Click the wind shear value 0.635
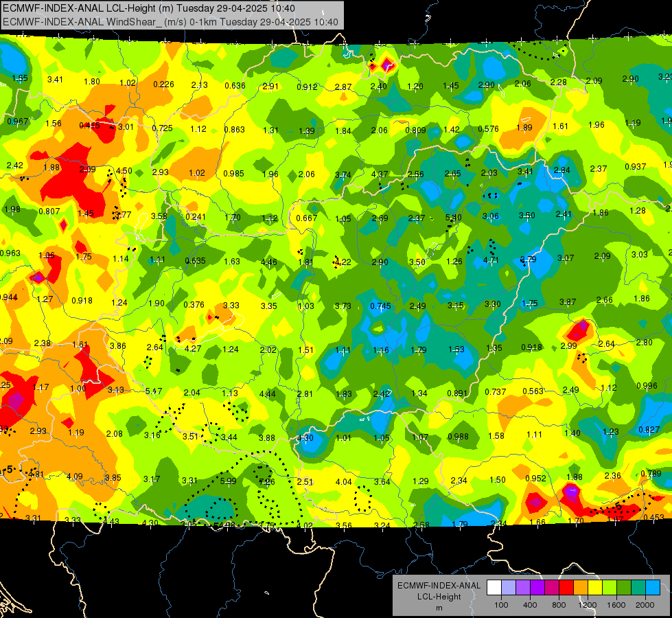672x618 pixels. pos(195,261)
